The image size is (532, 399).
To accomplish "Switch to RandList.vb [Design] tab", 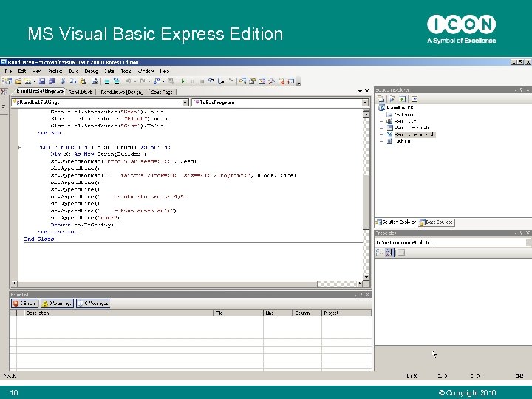I will 121,92.
